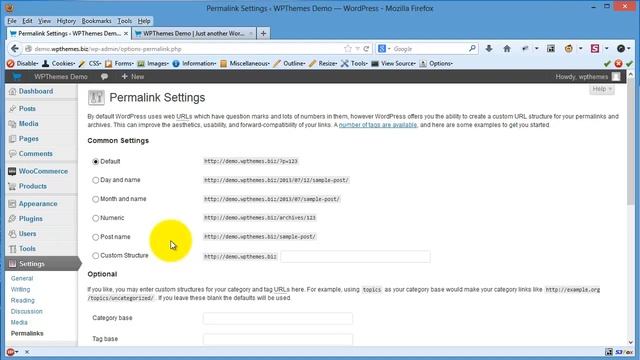Click the browser address bar
This screenshot has height=360, width=640.
188,49
